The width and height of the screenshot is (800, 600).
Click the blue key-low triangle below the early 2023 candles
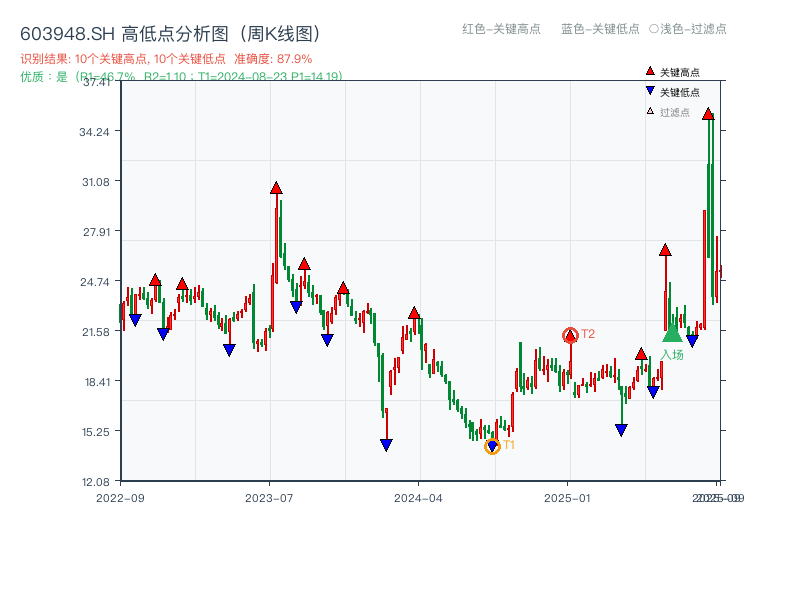[x=164, y=331]
